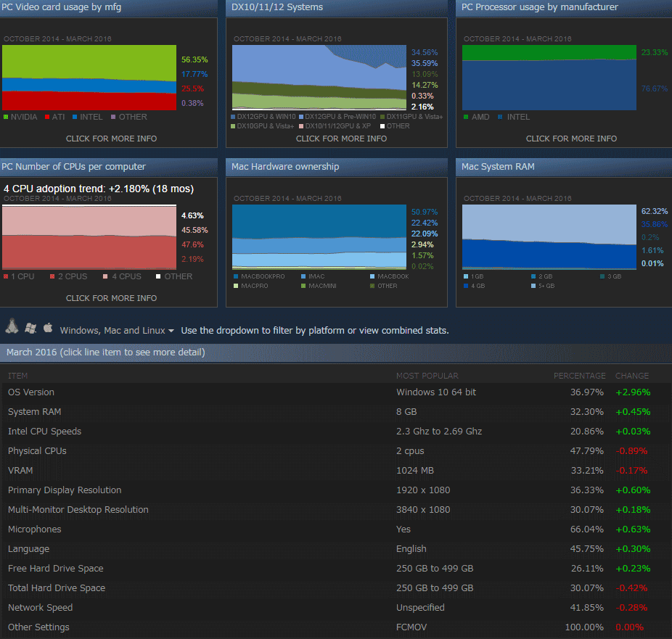Click the 66.04% Microphones percentage

[586, 529]
